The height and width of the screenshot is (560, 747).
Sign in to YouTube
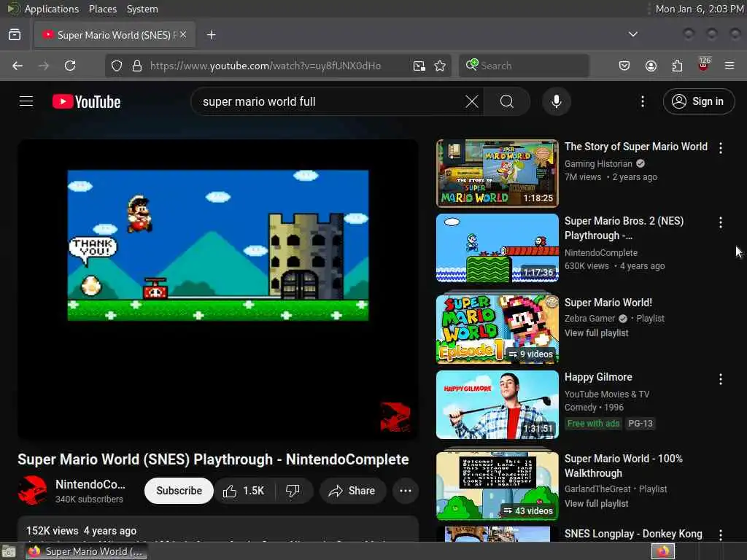click(699, 101)
